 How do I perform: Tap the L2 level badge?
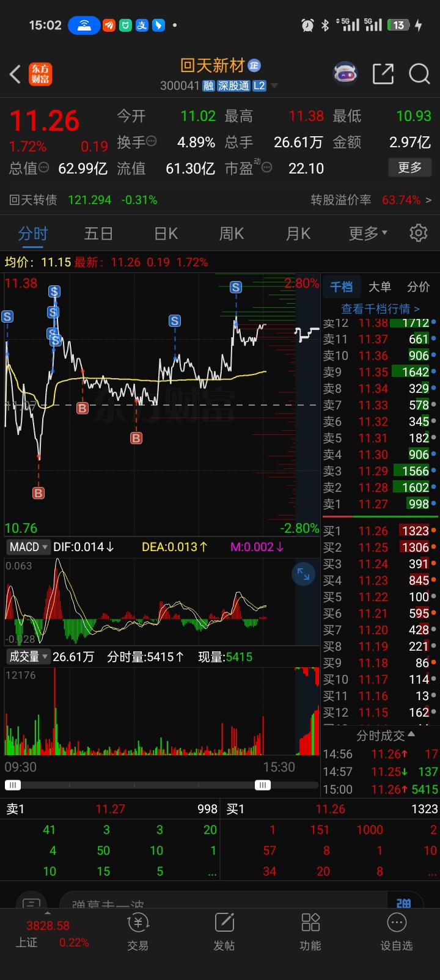pos(259,86)
